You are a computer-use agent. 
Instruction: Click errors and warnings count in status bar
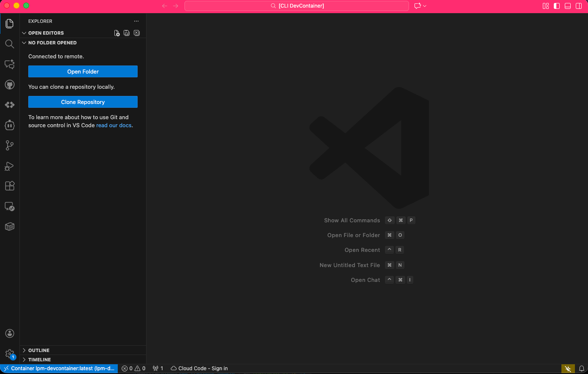tap(134, 369)
